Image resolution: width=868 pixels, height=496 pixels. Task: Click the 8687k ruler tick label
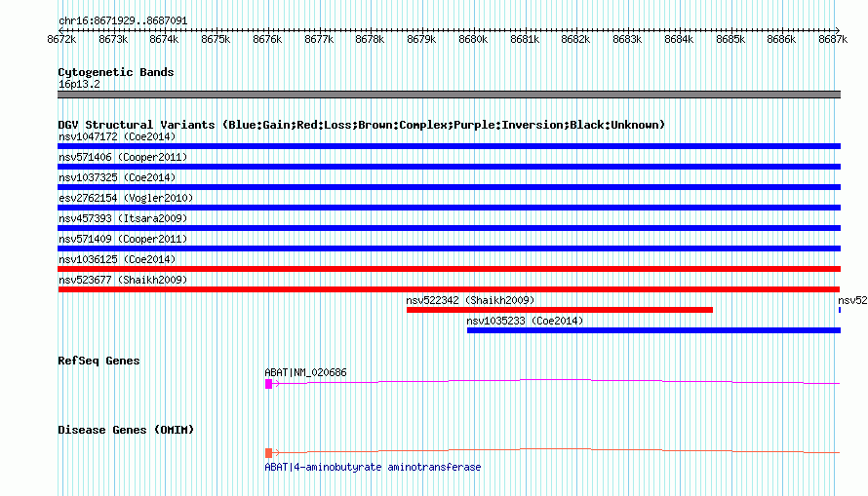(833, 39)
